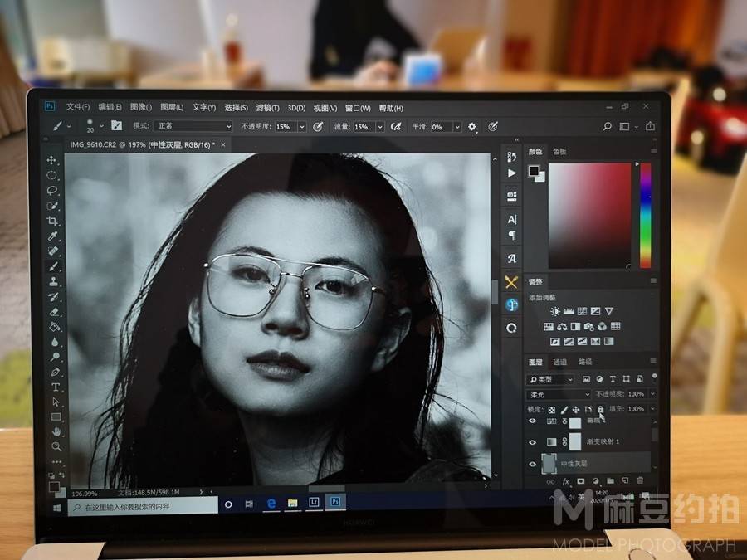
Task: Select the Crop tool
Action: tap(53, 221)
